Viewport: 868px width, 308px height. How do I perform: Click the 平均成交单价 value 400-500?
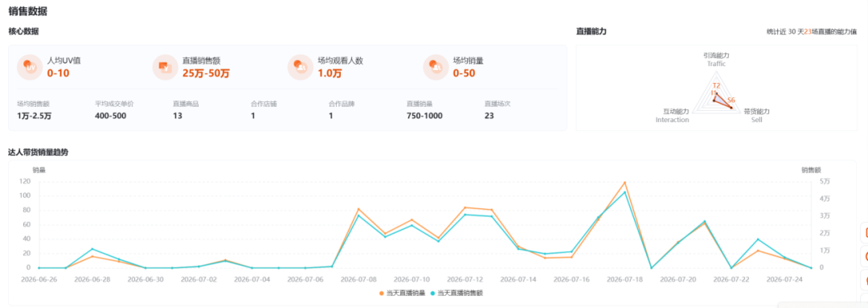tap(111, 116)
